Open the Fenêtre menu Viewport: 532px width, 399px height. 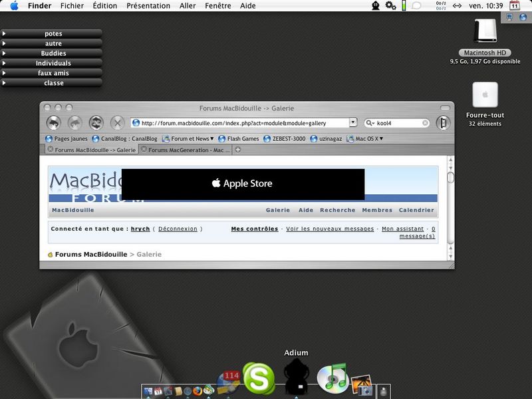click(218, 6)
